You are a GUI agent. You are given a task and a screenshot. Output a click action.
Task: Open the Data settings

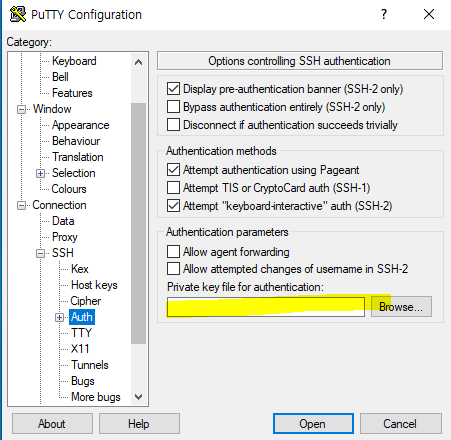point(63,221)
